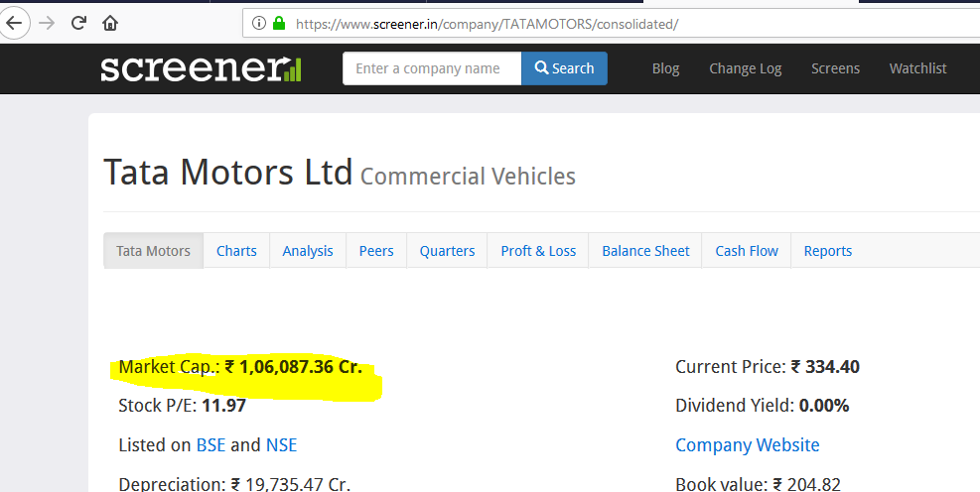The image size is (980, 492).
Task: Click the company name search field
Action: (432, 68)
